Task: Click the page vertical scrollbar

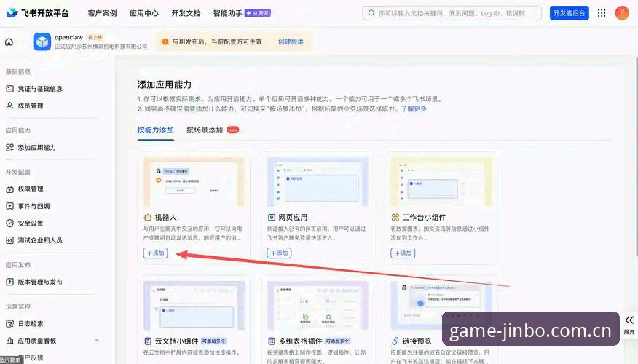Action: point(636,157)
